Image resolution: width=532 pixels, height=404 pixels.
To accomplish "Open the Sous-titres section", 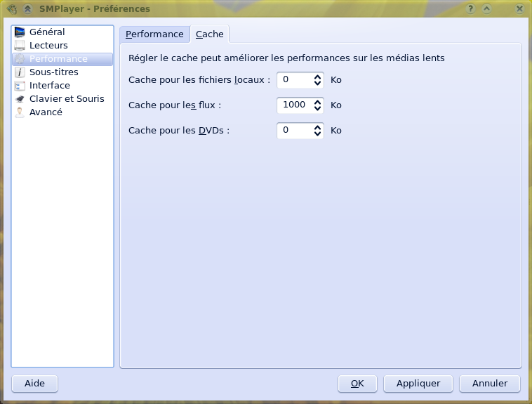I will pyautogui.click(x=53, y=72).
